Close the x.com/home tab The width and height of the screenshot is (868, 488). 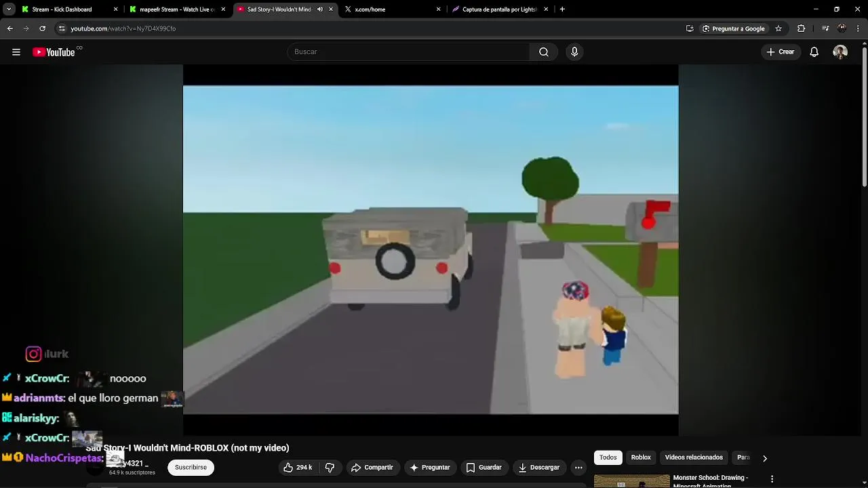pos(438,9)
